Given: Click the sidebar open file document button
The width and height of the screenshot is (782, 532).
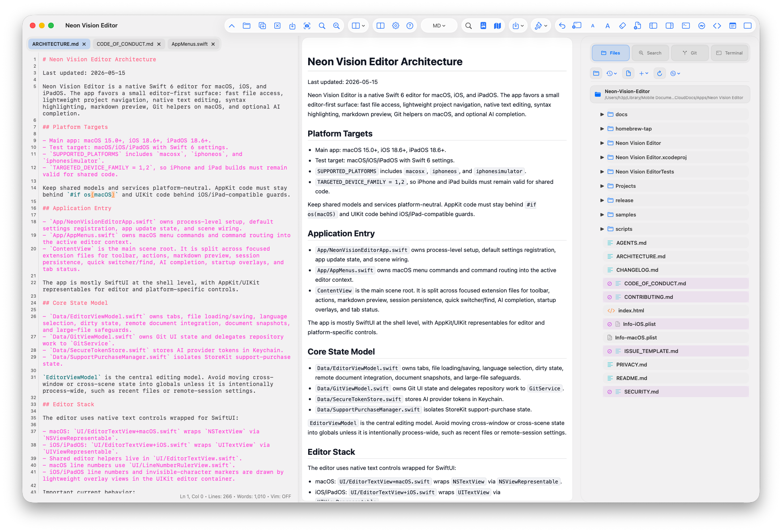Looking at the screenshot, I should (x=628, y=74).
